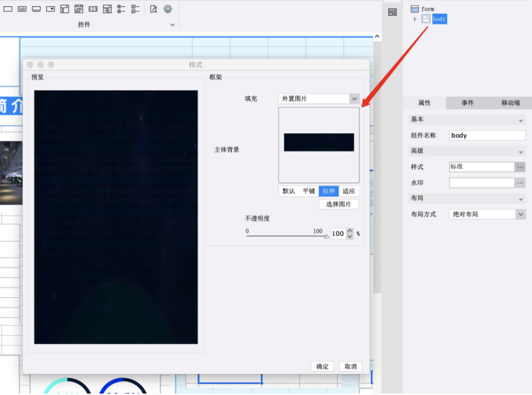Select the label (ab) widget icon
This screenshot has height=395, width=532.
(x=22, y=9)
